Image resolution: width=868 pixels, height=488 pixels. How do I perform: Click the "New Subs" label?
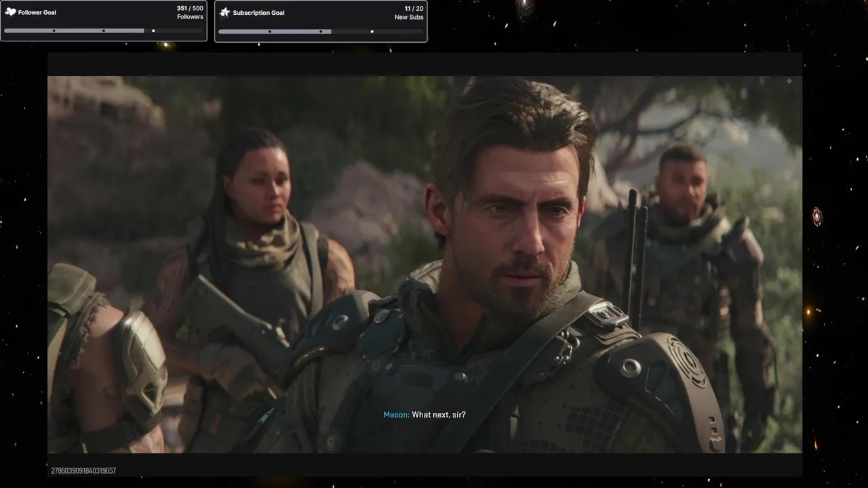point(409,18)
